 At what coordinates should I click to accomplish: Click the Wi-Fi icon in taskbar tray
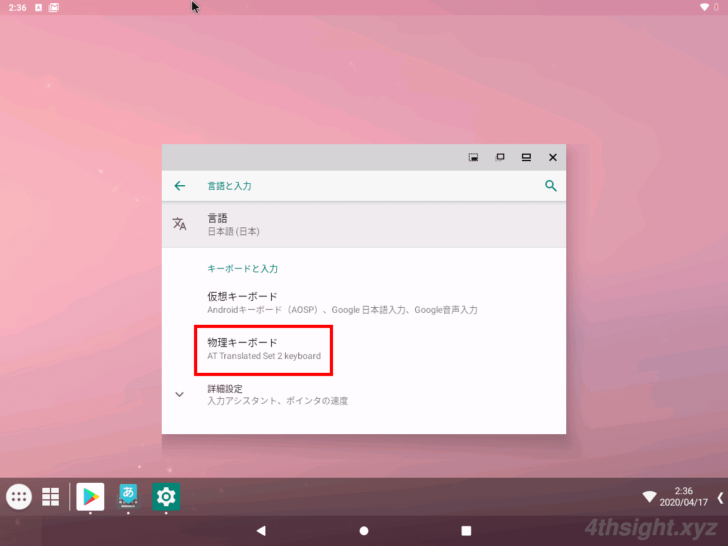649,497
